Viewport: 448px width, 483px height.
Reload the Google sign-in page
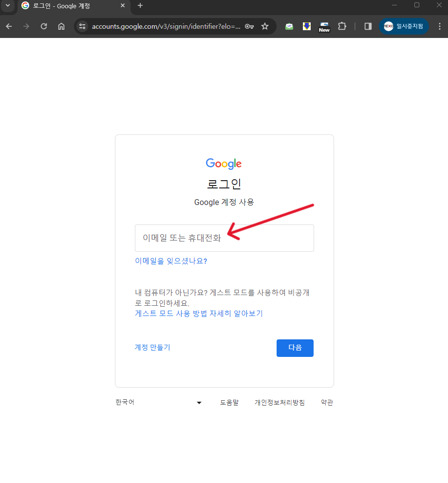(44, 26)
